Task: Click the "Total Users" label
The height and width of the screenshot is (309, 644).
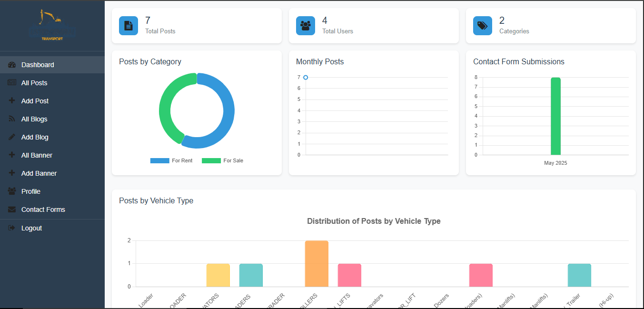Action: 337,31
